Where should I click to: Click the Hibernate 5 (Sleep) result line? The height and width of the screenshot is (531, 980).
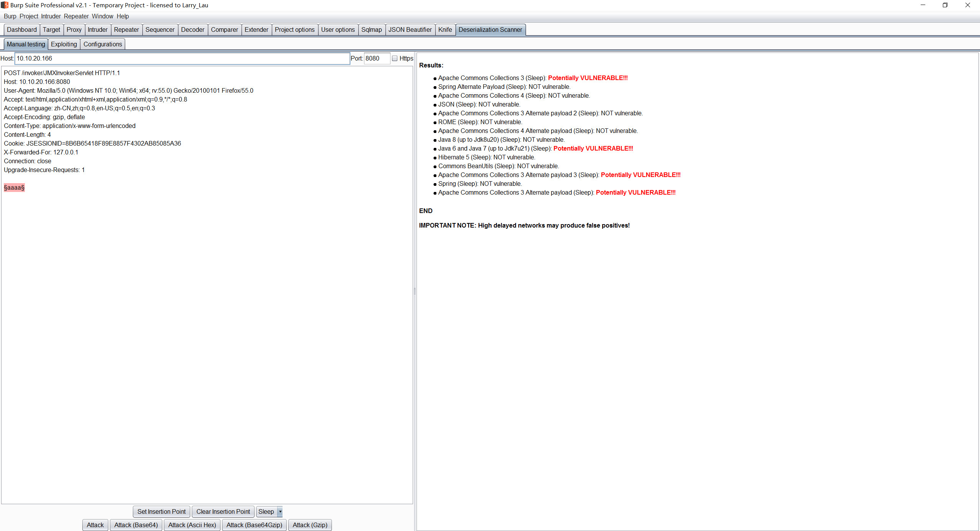pos(487,157)
